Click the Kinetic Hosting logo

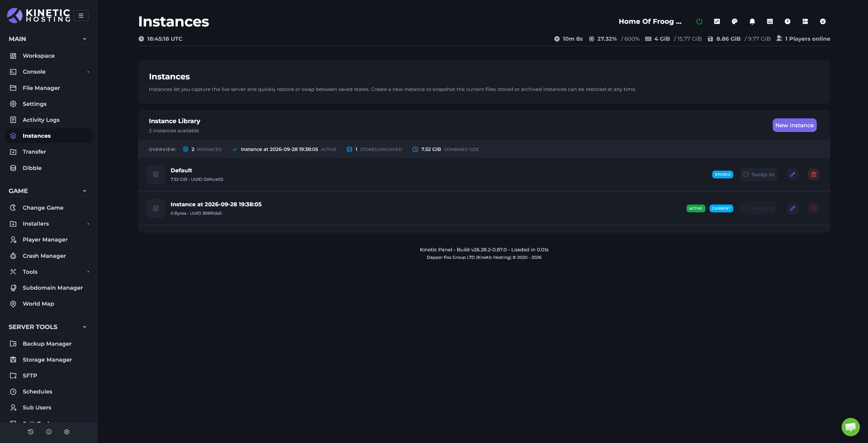coord(38,15)
